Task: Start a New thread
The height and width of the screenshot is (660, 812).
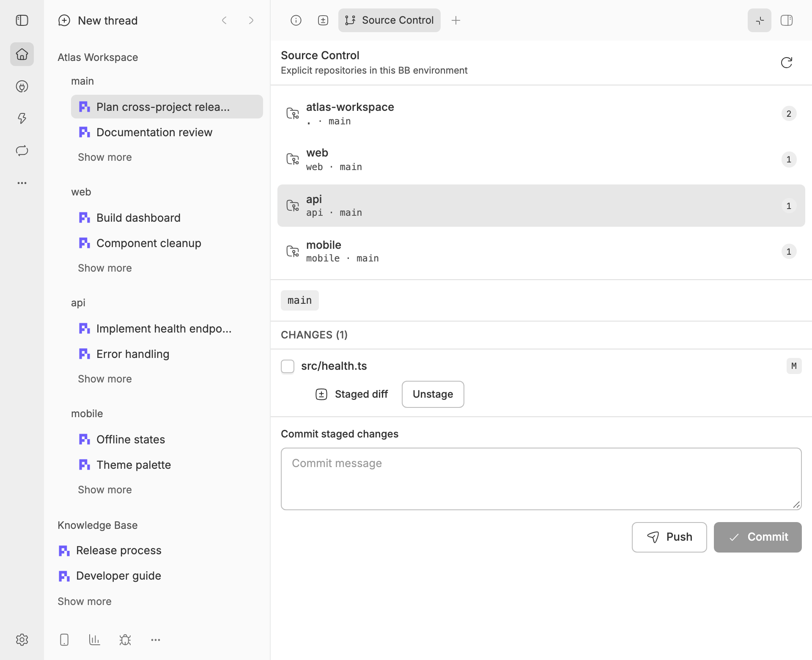Action: [98, 20]
